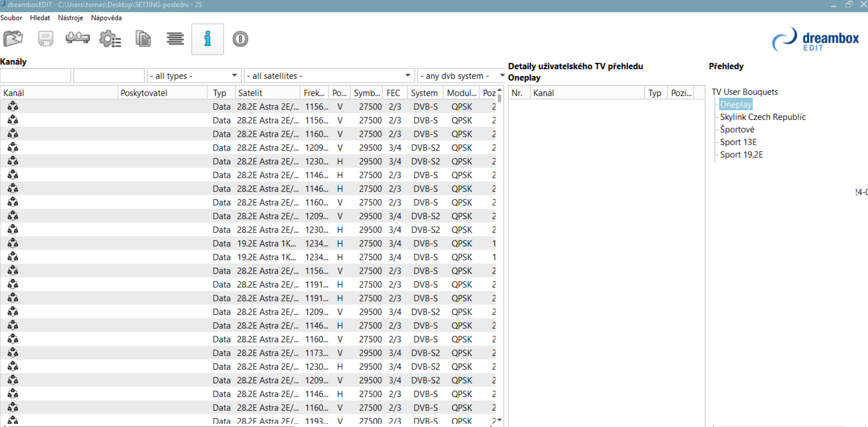Click the channel list vertical scrollbar thumb
The width and height of the screenshot is (868, 427).
coord(500,98)
